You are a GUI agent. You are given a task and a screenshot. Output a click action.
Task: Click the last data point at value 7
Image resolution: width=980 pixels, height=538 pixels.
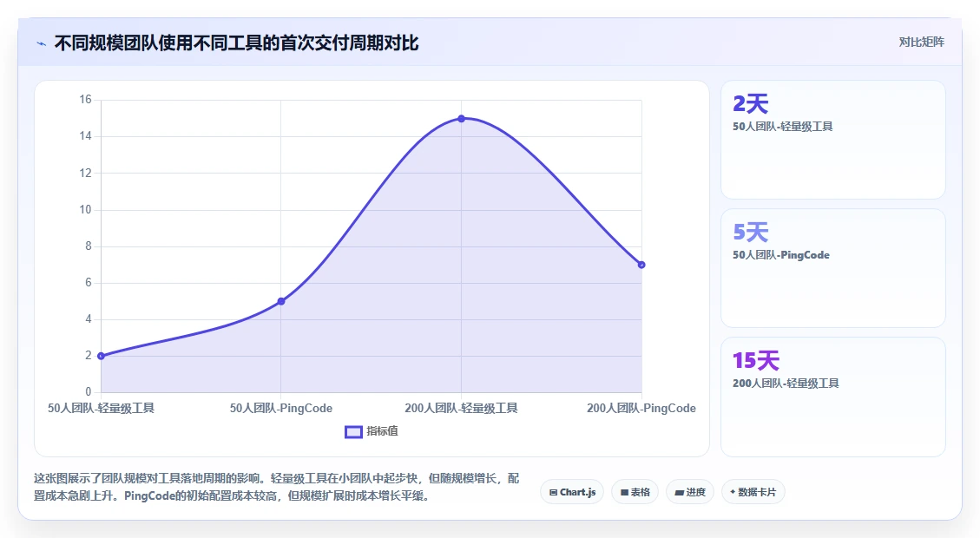[x=641, y=265]
